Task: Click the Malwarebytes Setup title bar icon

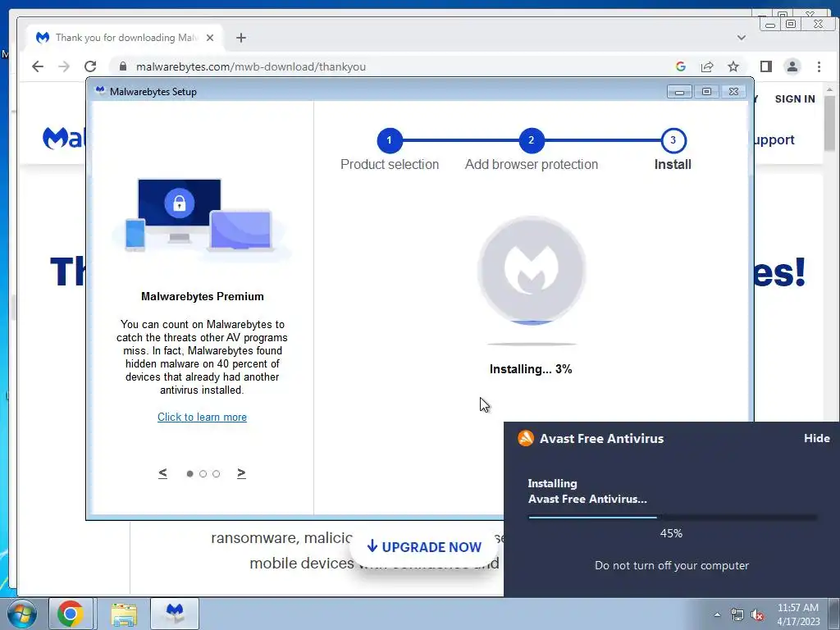Action: (x=99, y=91)
